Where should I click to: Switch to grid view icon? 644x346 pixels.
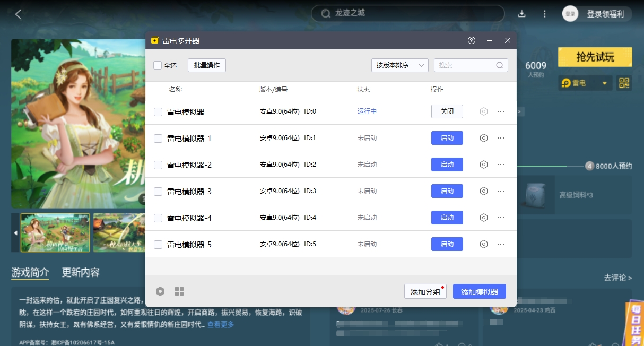[x=179, y=291]
